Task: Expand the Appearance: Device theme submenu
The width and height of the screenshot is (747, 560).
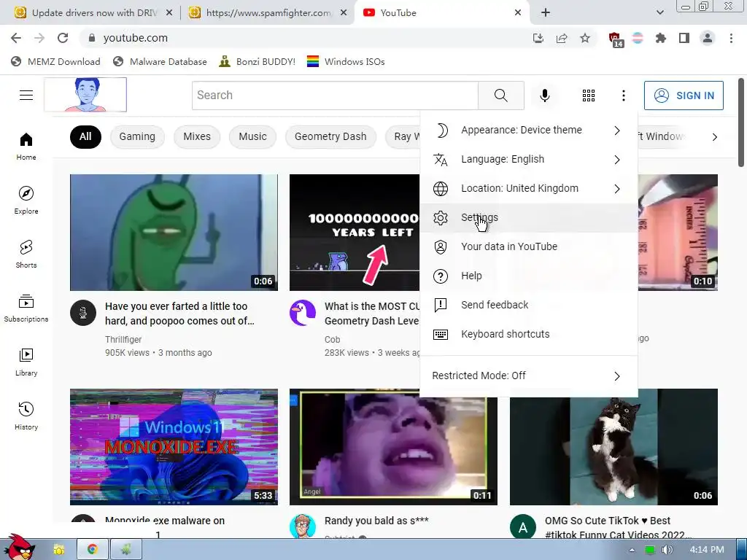Action: coord(528,130)
